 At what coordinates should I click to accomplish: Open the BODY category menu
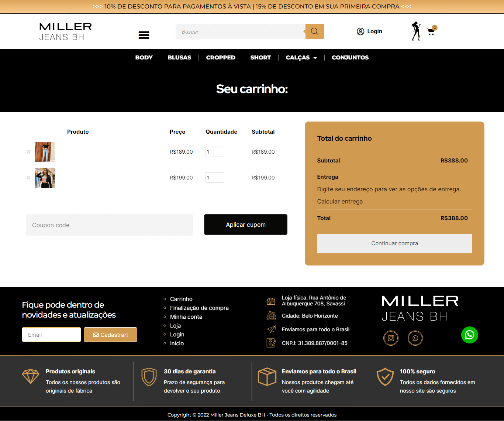(x=144, y=58)
